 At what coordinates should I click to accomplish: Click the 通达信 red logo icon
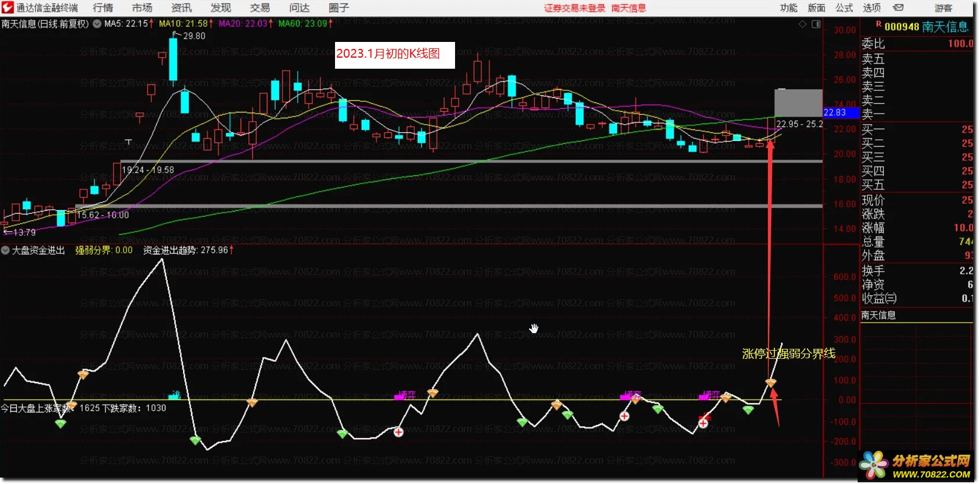click(7, 8)
